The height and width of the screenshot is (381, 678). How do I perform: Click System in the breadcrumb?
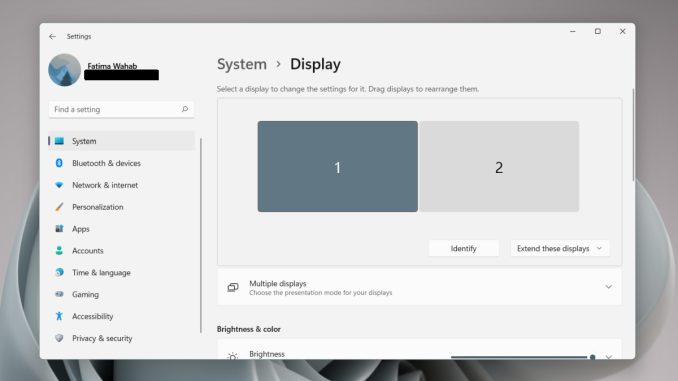tap(242, 64)
